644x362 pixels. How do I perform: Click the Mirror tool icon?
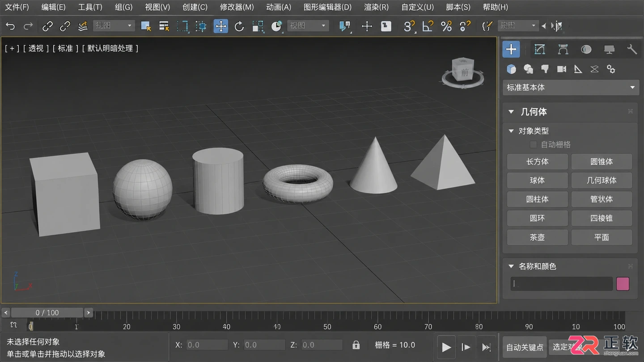click(557, 26)
